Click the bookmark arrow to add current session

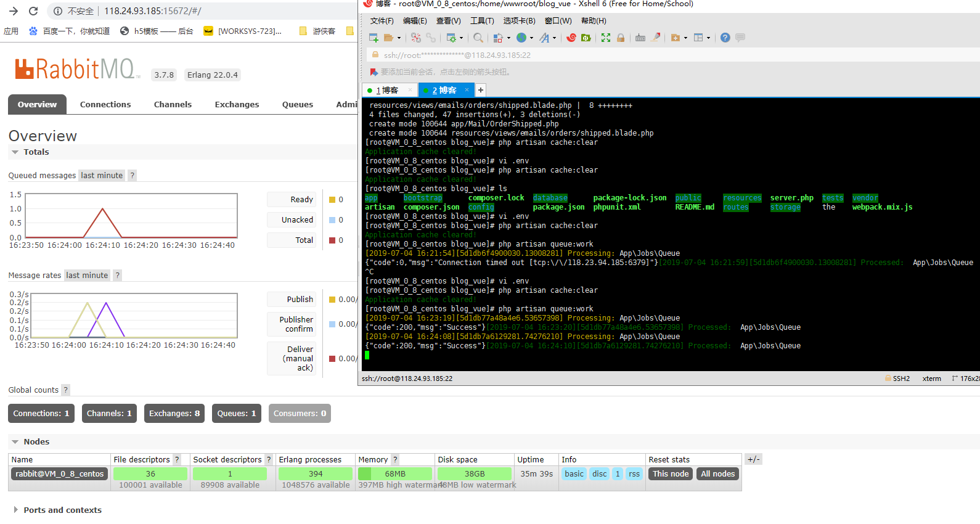click(x=374, y=72)
